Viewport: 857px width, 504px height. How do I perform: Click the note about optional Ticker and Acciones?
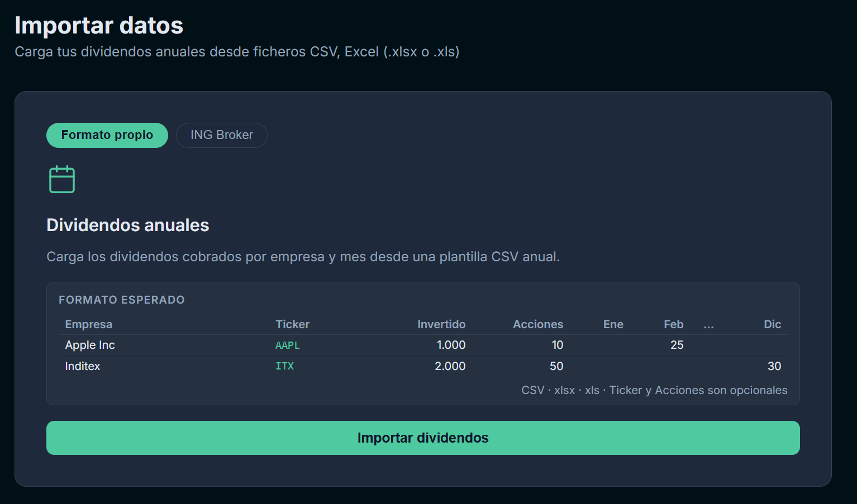click(x=654, y=390)
